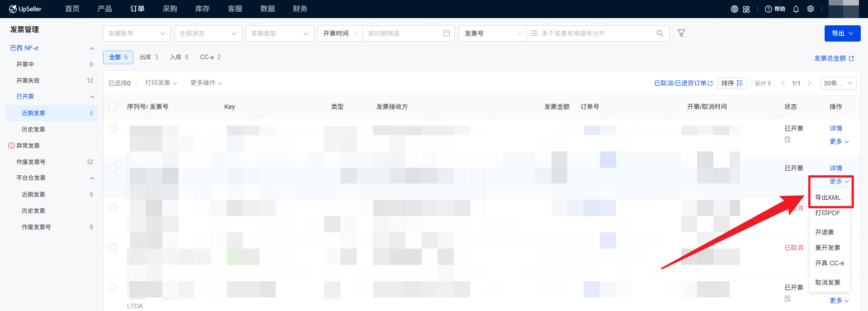The height and width of the screenshot is (311, 868).
Task: Click the calendar icon in date filter
Action: (447, 33)
